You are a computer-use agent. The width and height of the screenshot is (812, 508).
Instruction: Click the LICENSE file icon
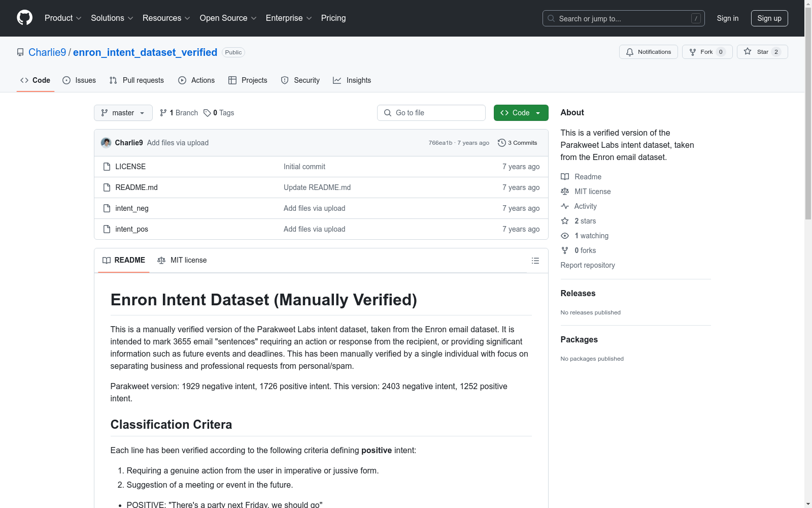click(107, 167)
